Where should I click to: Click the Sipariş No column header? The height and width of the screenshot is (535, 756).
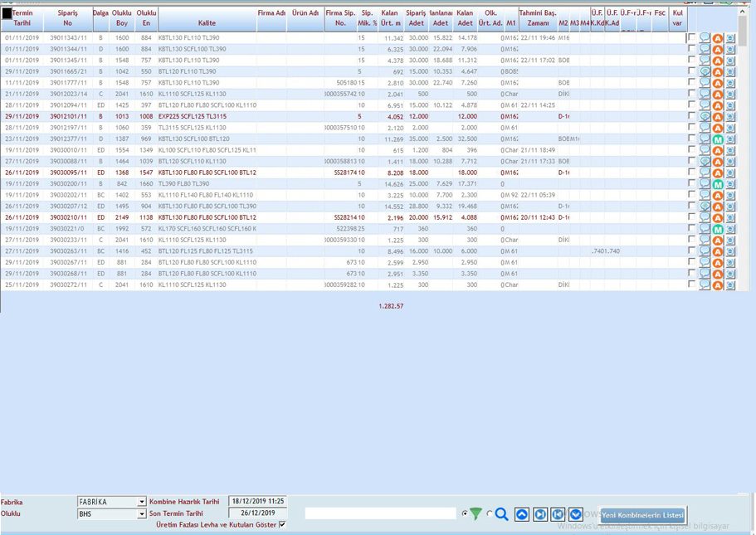68,18
